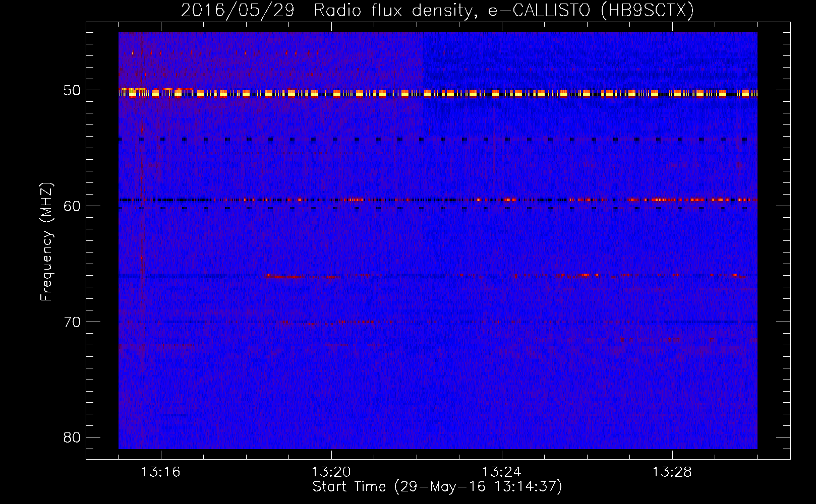
Task: Click the black dotted line near 54 MHz
Action: (x=438, y=139)
